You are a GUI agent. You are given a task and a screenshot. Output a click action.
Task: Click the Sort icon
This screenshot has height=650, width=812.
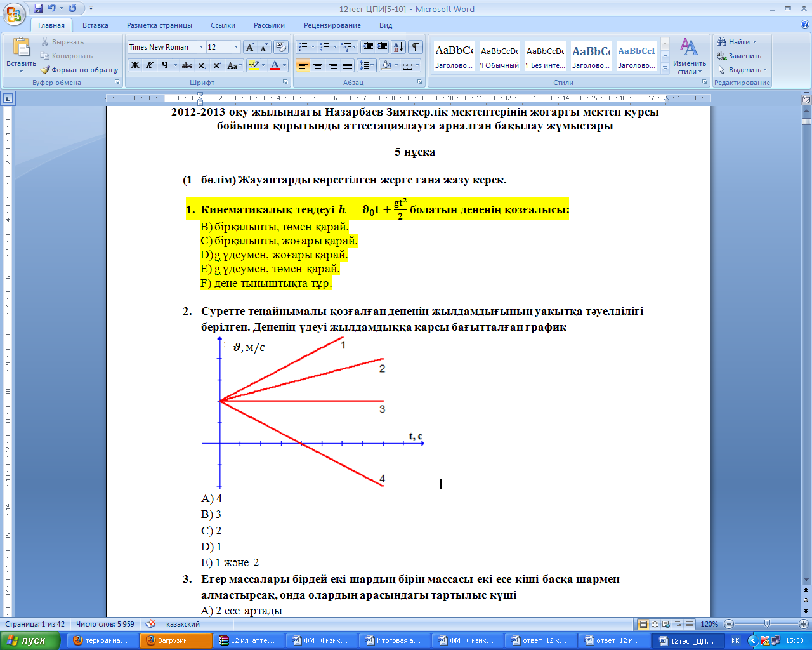(398, 47)
